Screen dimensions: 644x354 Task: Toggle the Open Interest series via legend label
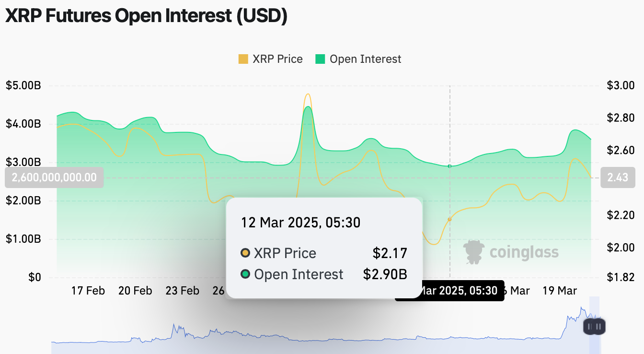point(365,59)
